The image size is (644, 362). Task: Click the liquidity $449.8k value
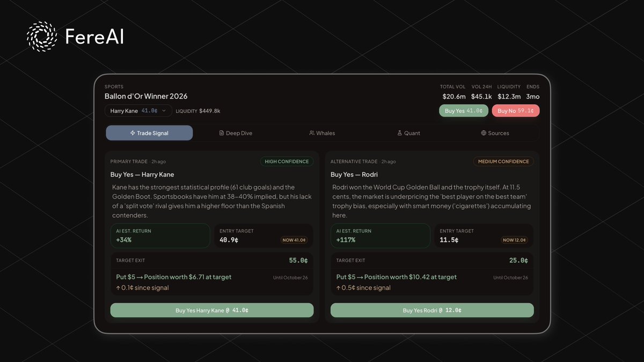point(210,111)
